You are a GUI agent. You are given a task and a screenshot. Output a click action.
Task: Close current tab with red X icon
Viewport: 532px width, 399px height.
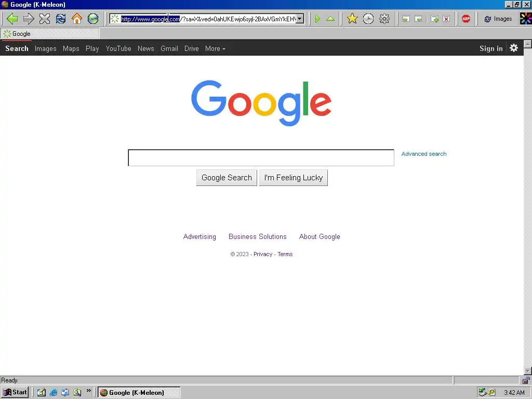[x=446, y=19]
